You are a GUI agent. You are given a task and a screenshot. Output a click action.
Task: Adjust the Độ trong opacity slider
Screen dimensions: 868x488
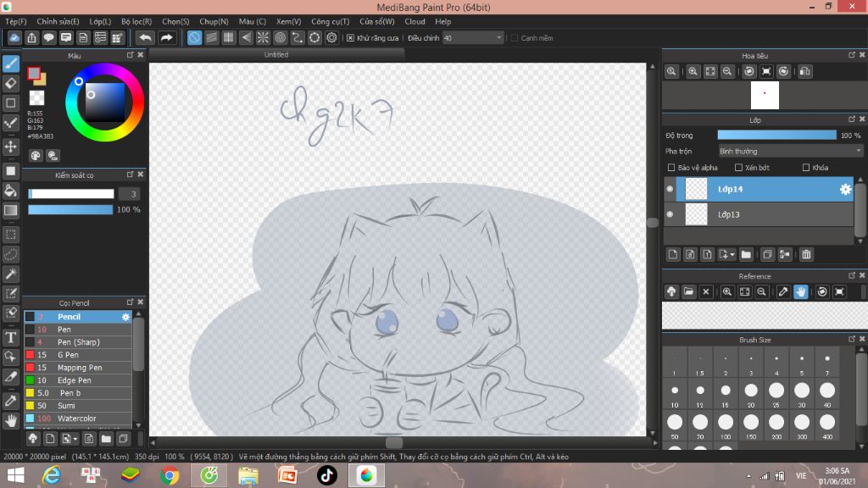click(777, 135)
